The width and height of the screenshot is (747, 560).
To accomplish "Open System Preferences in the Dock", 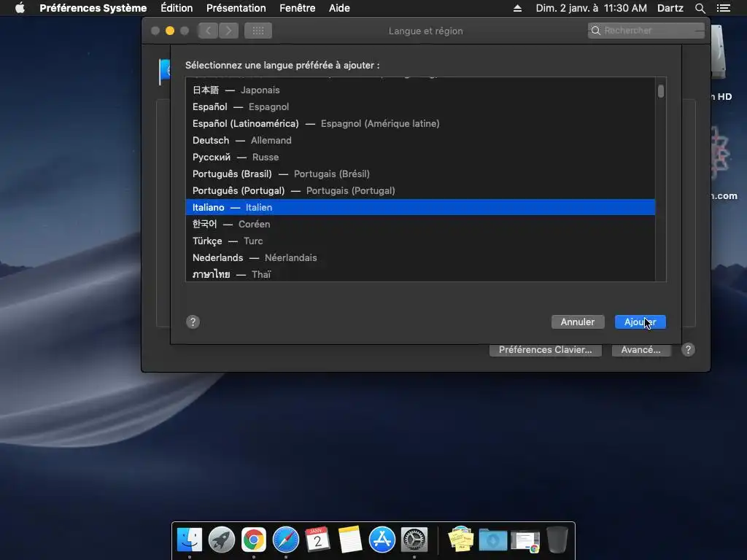I will tap(414, 540).
